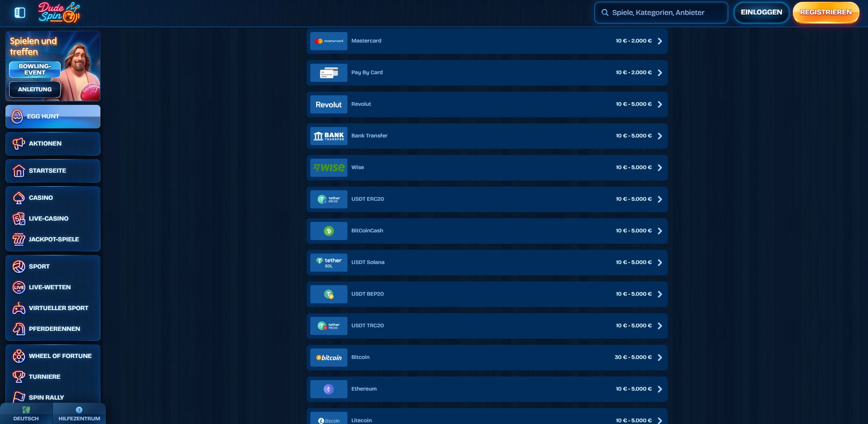Screen dimensions: 868x424
Task: Select the Egg Hunt sidebar icon
Action: pos(18,116)
